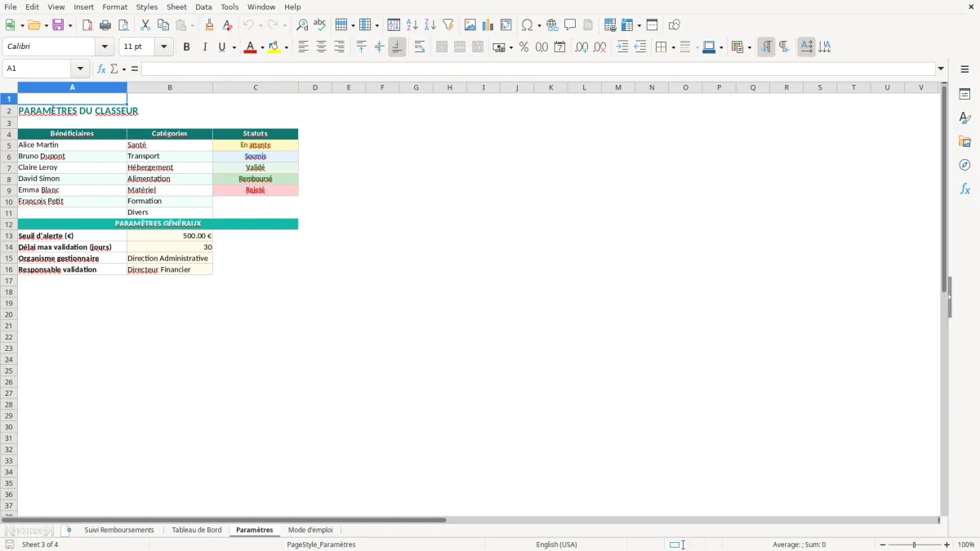Click the AutoFilter funnel icon
980x551 pixels.
pyautogui.click(x=448, y=25)
